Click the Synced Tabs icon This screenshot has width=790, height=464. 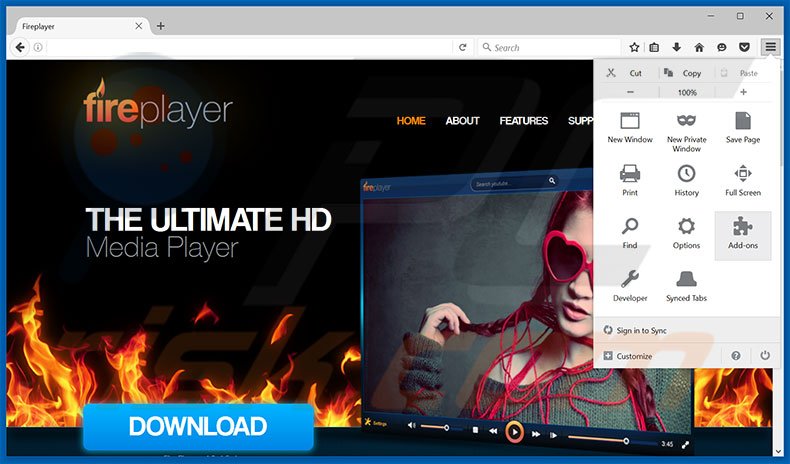(686, 280)
